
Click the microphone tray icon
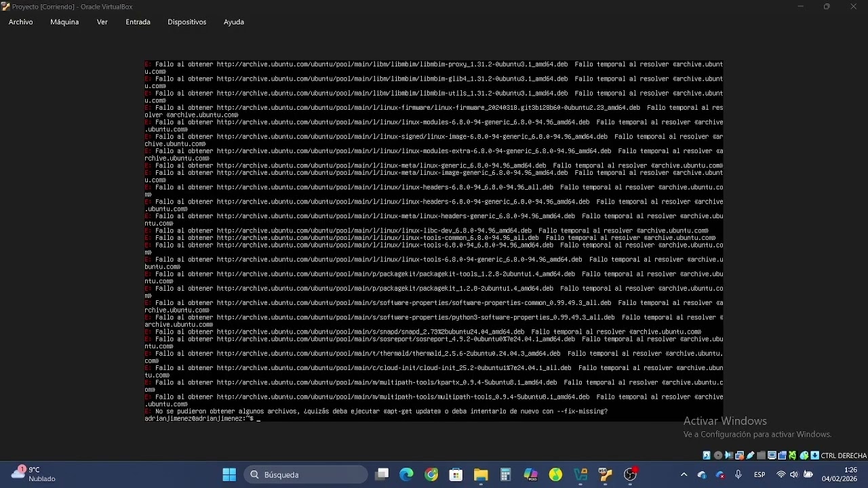pos(738,474)
